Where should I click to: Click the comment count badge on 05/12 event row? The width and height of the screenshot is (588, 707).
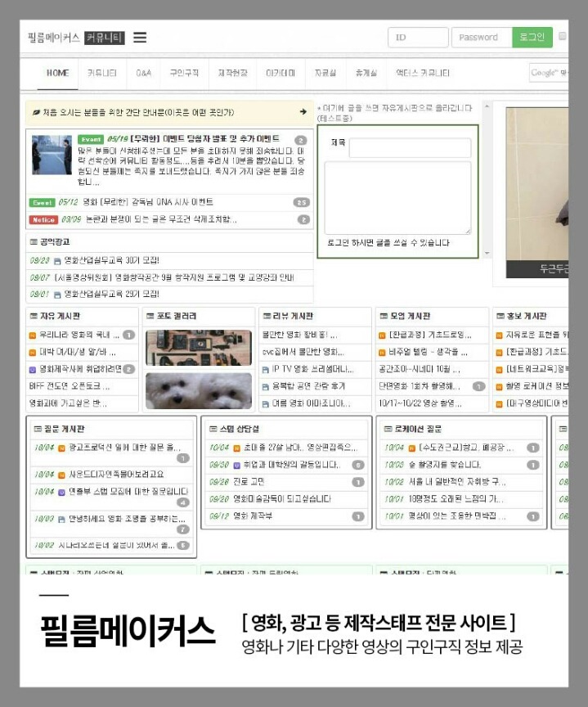pos(302,202)
